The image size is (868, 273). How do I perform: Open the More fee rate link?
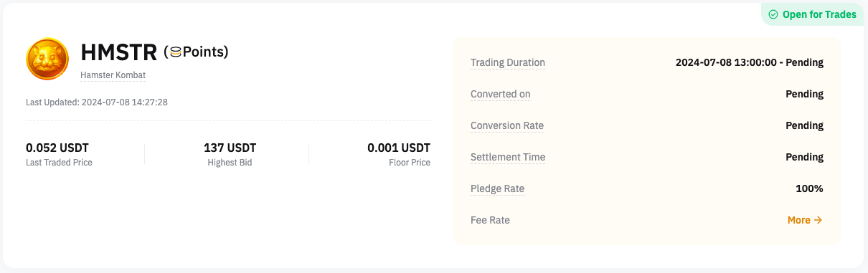pos(805,220)
